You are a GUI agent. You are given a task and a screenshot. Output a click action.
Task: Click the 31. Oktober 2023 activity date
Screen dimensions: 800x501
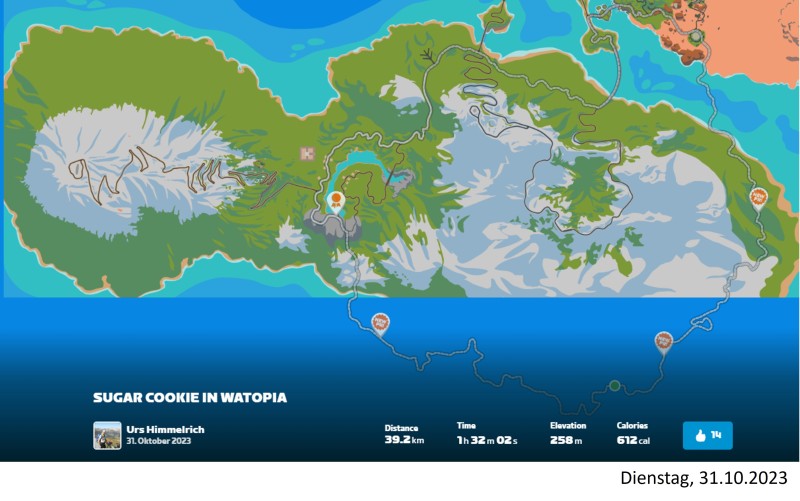pos(157,441)
